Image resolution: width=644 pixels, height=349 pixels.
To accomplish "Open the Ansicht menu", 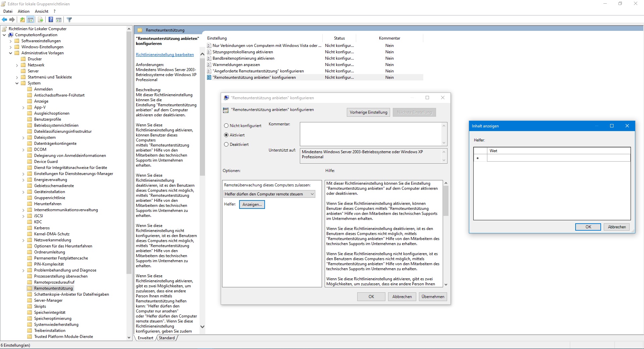I will 42,11.
